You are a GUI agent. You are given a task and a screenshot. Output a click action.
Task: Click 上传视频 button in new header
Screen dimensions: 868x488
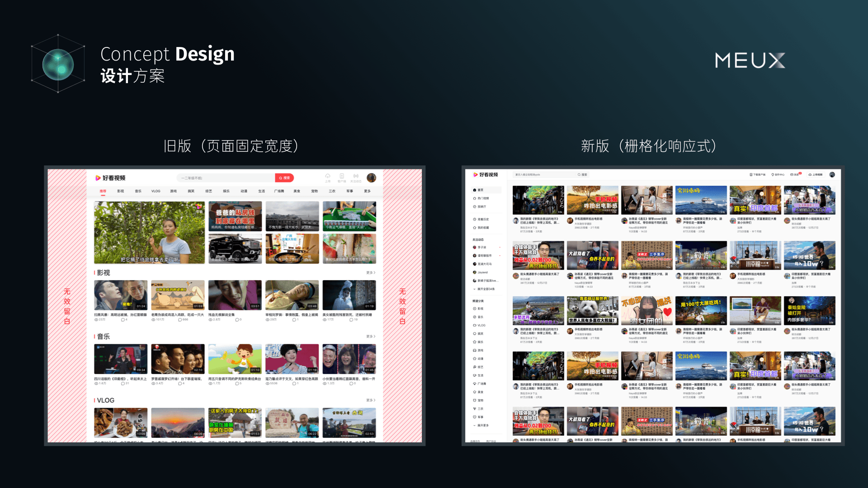click(x=815, y=174)
